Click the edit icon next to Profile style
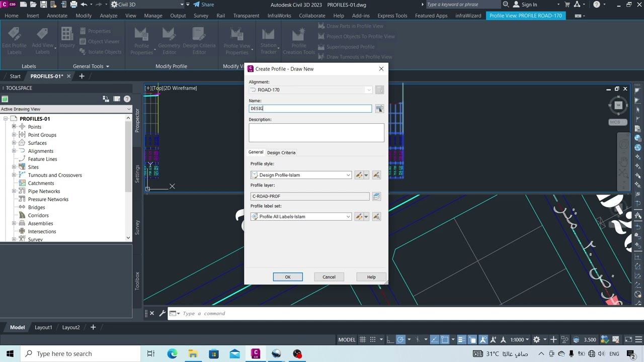Viewport: 644px width, 362px height. tap(359, 175)
